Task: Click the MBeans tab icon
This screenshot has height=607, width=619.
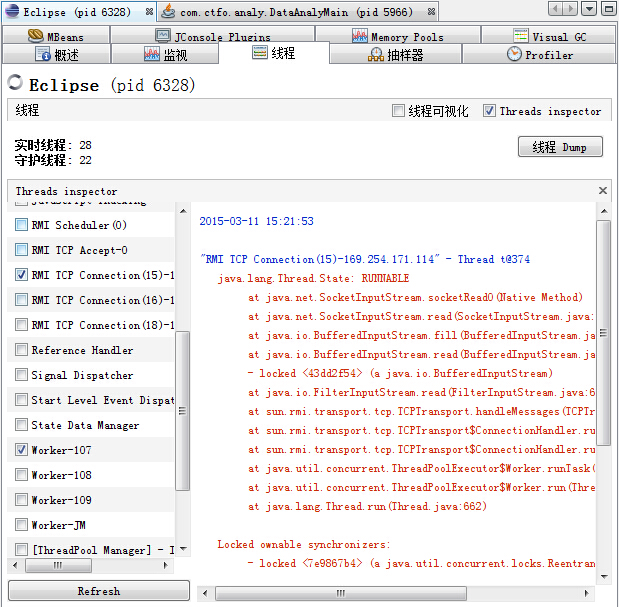Action: (36, 36)
